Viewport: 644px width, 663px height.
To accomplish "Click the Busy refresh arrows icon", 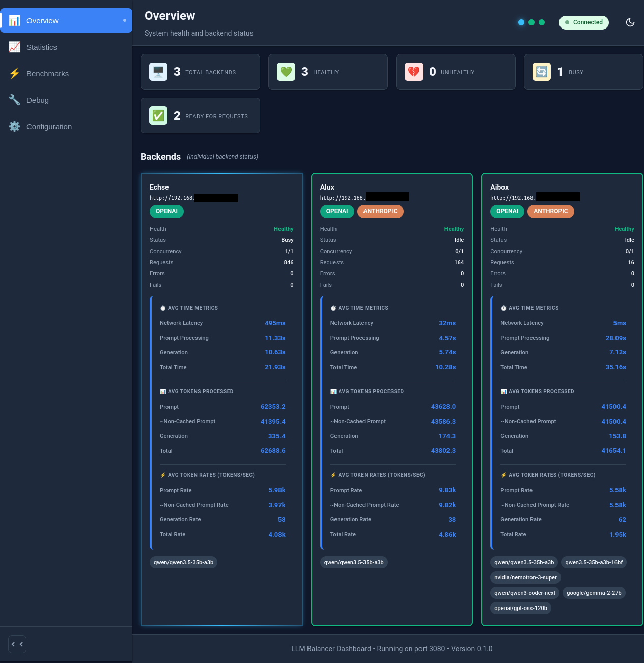I will [542, 72].
